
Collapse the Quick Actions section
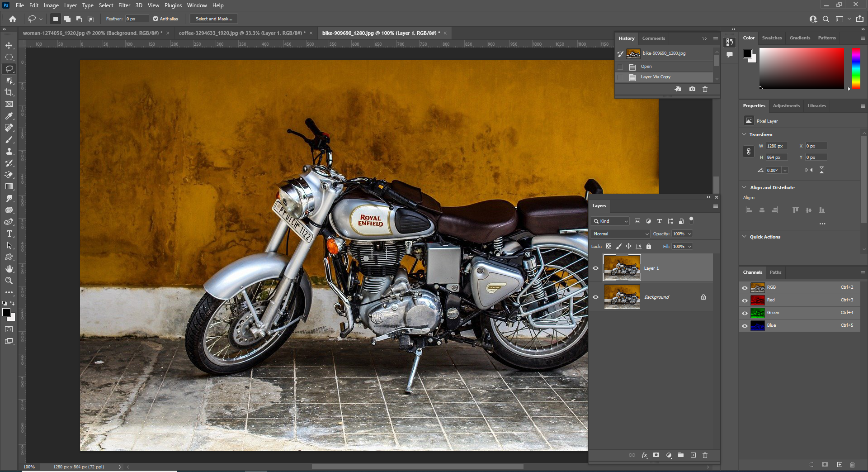click(x=745, y=237)
